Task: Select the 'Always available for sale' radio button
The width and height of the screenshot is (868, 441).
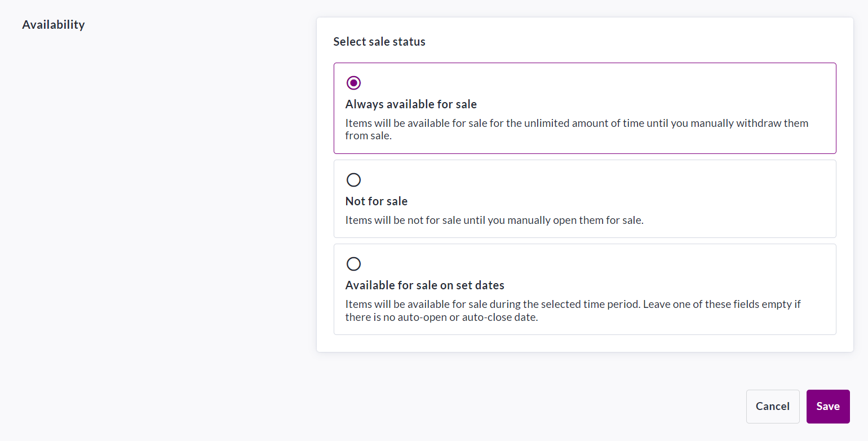Action: [353, 83]
